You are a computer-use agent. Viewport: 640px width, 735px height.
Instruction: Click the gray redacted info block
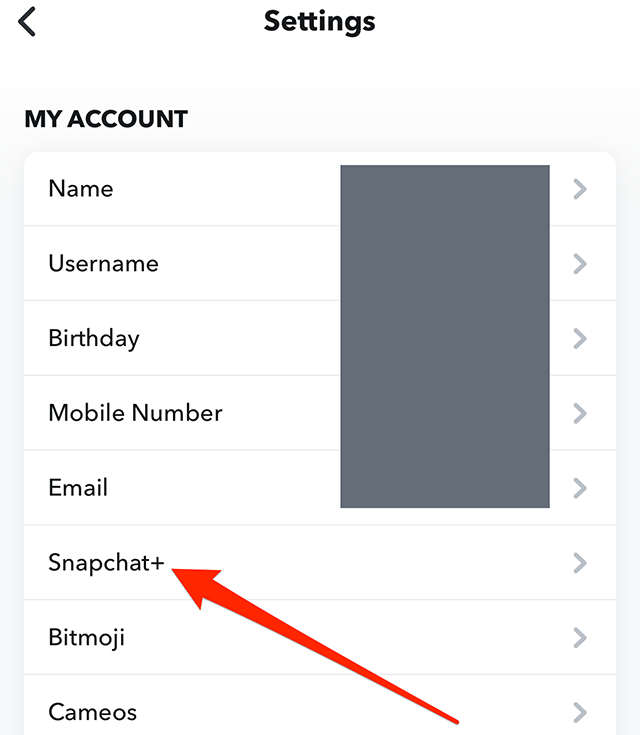click(x=445, y=336)
